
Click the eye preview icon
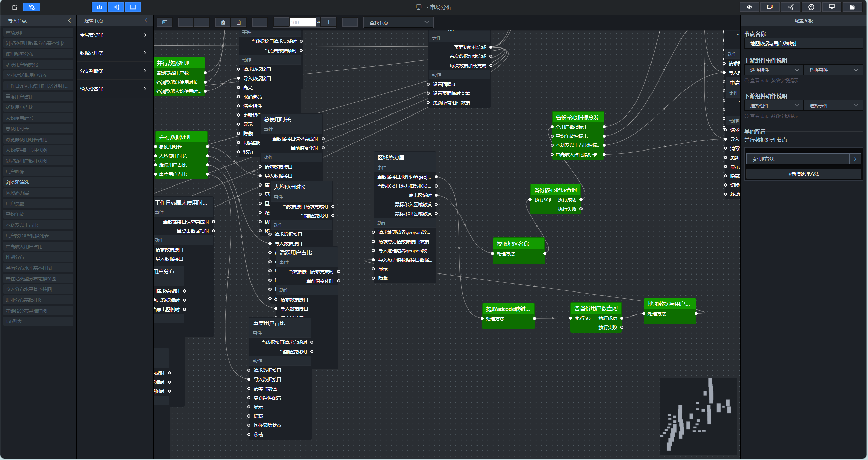[x=749, y=7]
